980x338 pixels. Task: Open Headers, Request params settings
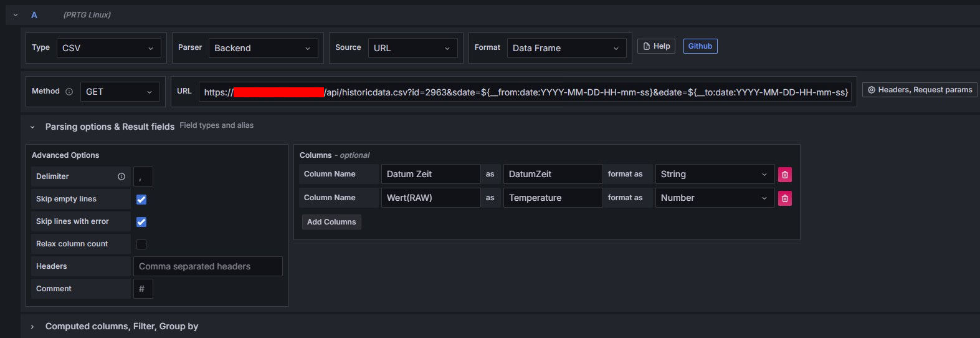pyautogui.click(x=920, y=90)
